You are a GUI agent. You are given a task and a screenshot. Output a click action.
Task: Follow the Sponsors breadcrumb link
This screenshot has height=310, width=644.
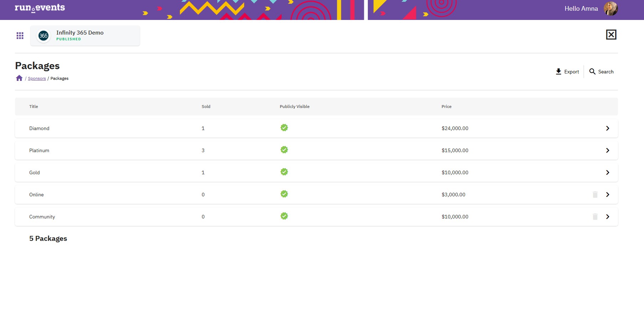[37, 78]
